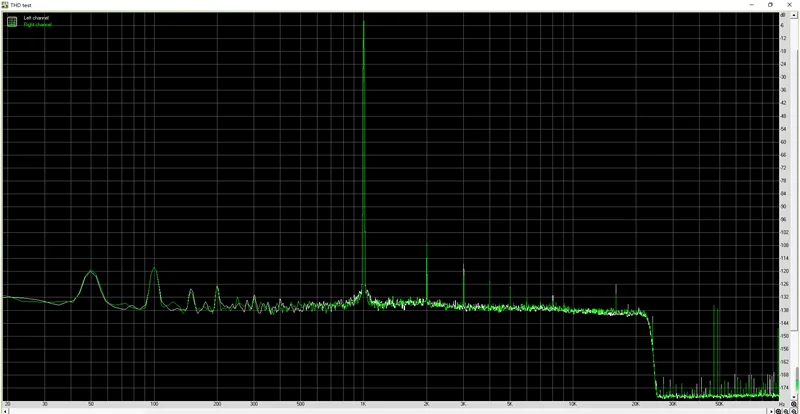Select the Left channel legend entry
The height and width of the screenshot is (414, 800).
tap(36, 18)
